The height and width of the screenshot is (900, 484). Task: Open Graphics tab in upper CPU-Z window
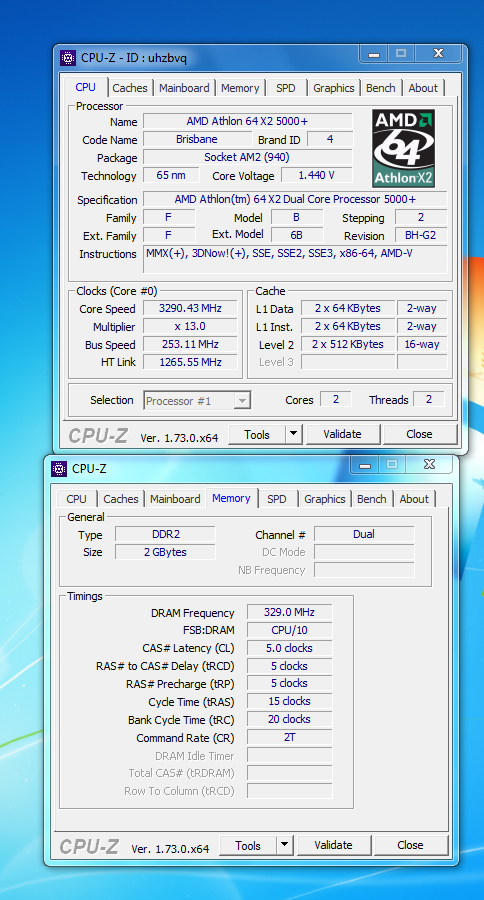334,88
